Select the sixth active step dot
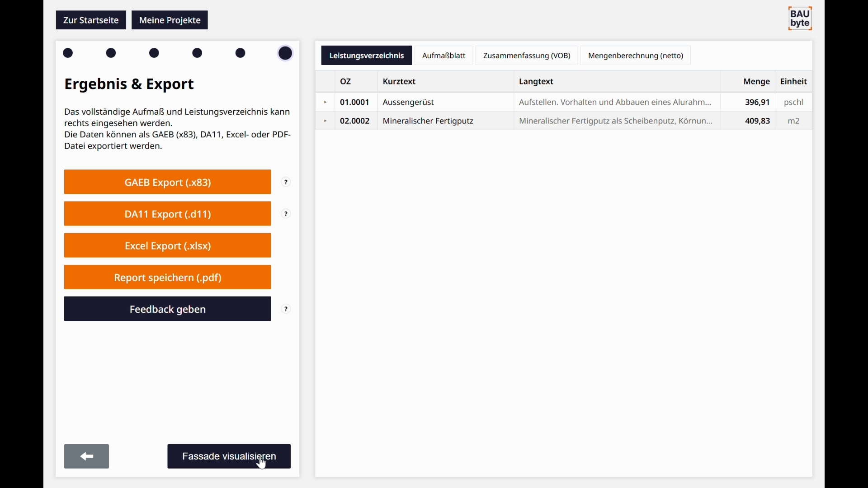 tap(286, 53)
